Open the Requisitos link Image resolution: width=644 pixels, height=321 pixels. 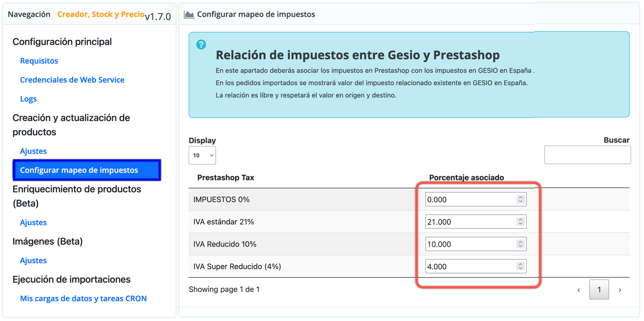click(x=39, y=61)
